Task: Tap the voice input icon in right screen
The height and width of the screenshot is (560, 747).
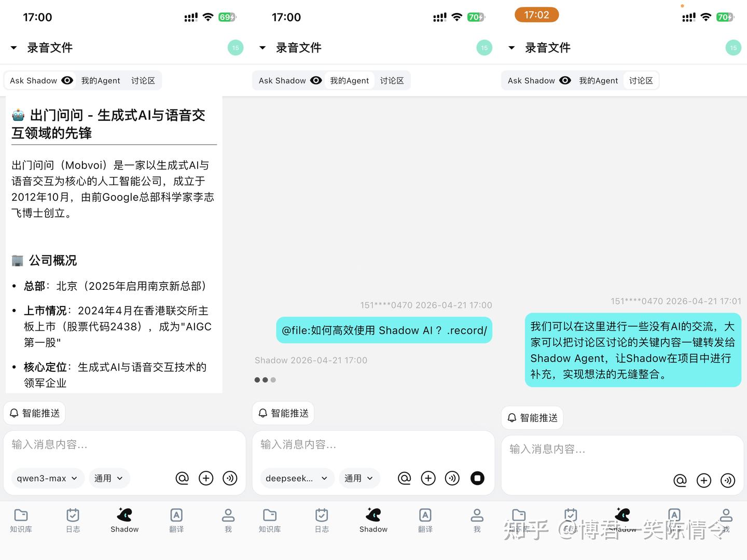Action: point(728,481)
